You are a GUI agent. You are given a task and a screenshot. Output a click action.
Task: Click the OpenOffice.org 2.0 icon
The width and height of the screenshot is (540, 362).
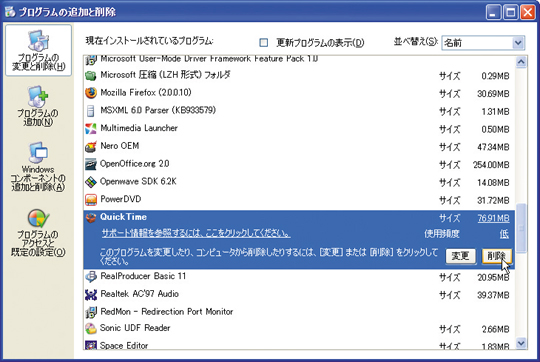point(91,164)
